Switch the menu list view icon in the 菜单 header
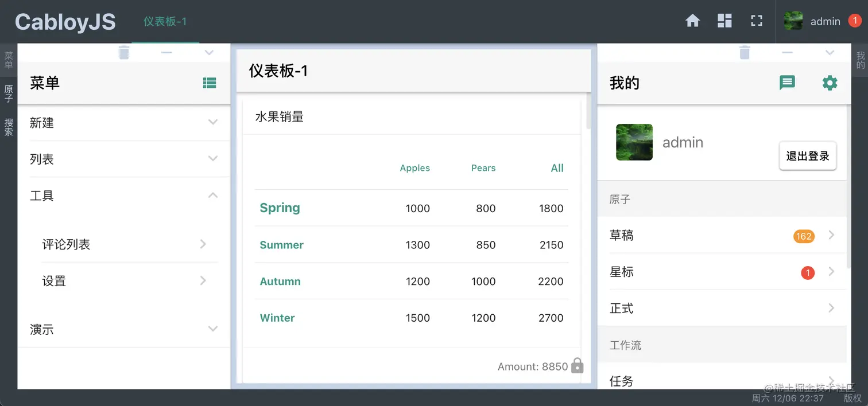The image size is (868, 406). click(x=210, y=83)
